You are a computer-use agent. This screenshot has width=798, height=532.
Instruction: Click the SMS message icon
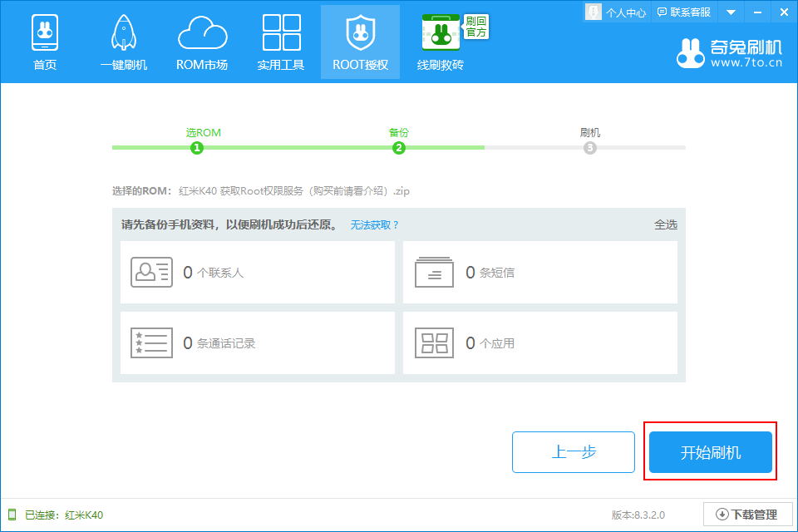[x=434, y=273]
